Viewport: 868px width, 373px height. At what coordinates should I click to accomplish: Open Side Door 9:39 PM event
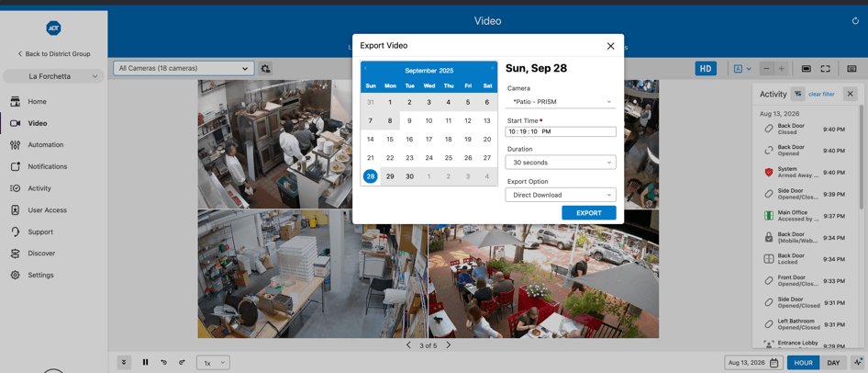pyautogui.click(x=806, y=194)
